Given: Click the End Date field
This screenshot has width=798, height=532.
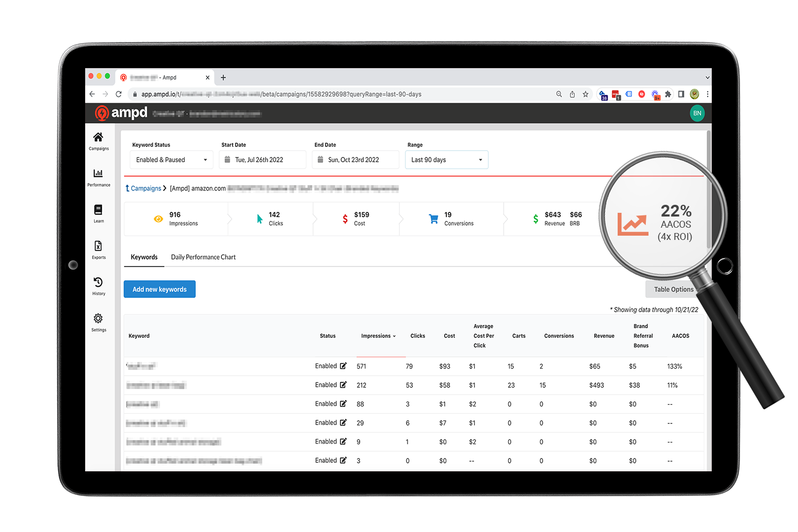Looking at the screenshot, I should tap(355, 160).
